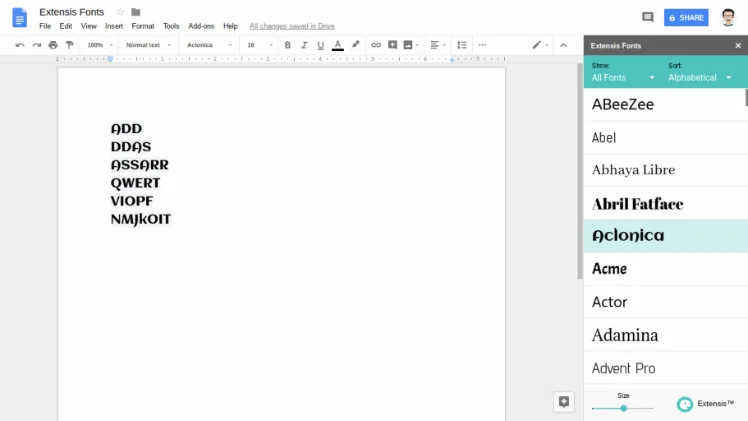The image size is (748, 421).
Task: Click the Print icon
Action: coord(53,45)
